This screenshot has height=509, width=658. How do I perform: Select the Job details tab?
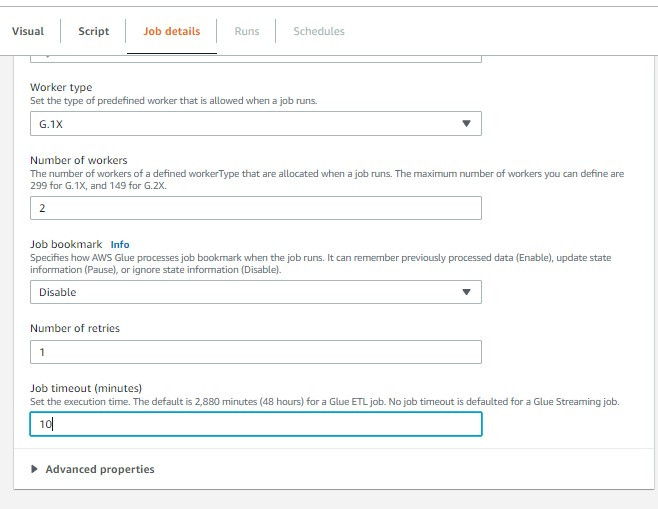click(x=171, y=31)
